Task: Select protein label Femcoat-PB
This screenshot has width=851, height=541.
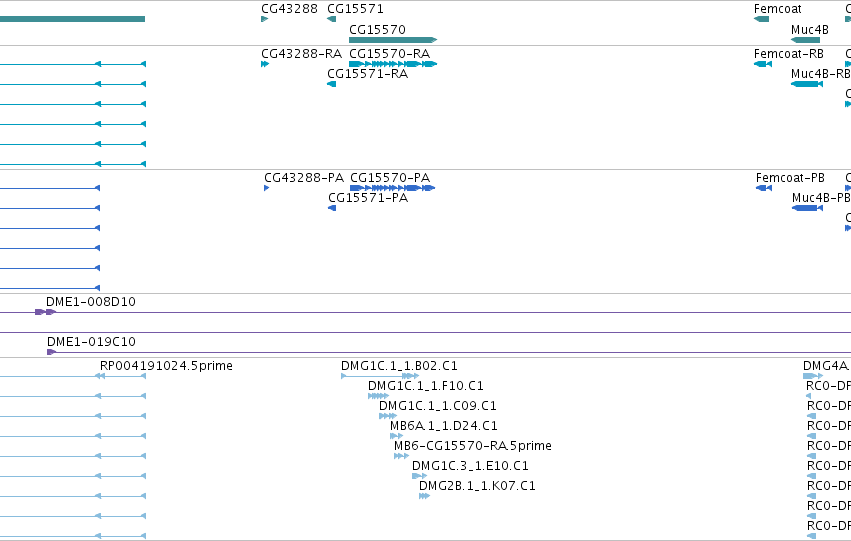Action: [790, 177]
